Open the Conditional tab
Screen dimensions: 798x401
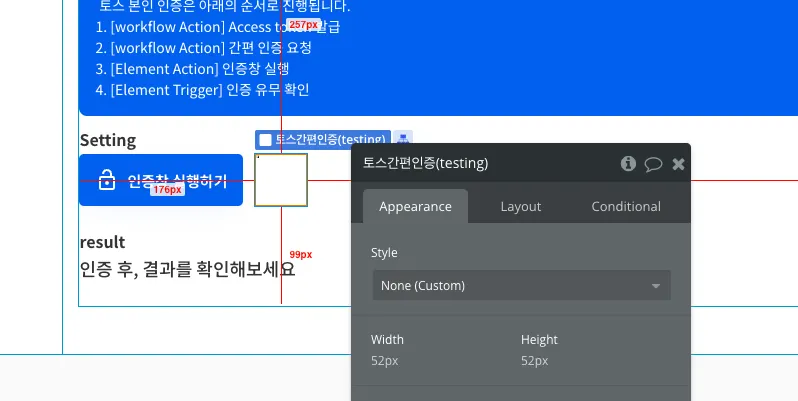point(626,206)
